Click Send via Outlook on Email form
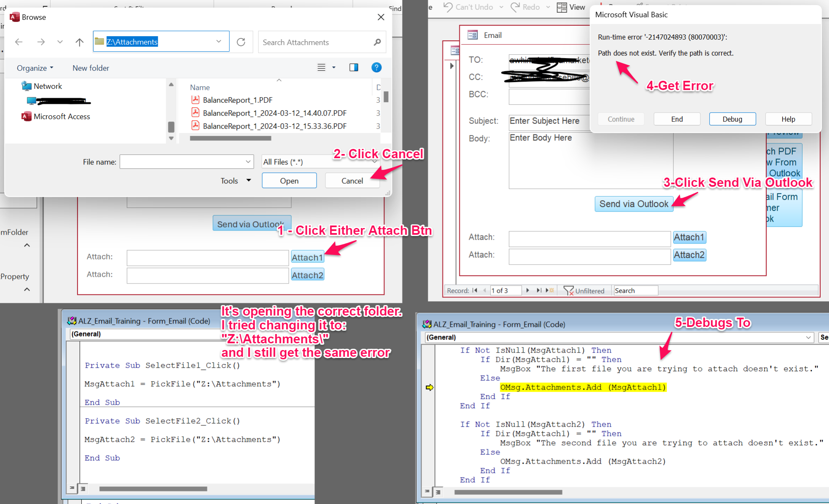The height and width of the screenshot is (504, 829). pos(633,204)
